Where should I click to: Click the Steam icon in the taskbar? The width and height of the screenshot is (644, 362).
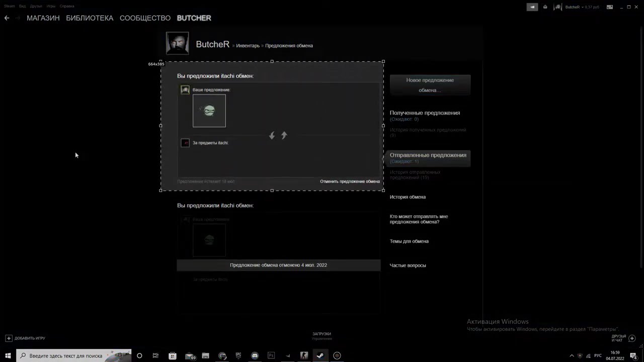click(320, 355)
